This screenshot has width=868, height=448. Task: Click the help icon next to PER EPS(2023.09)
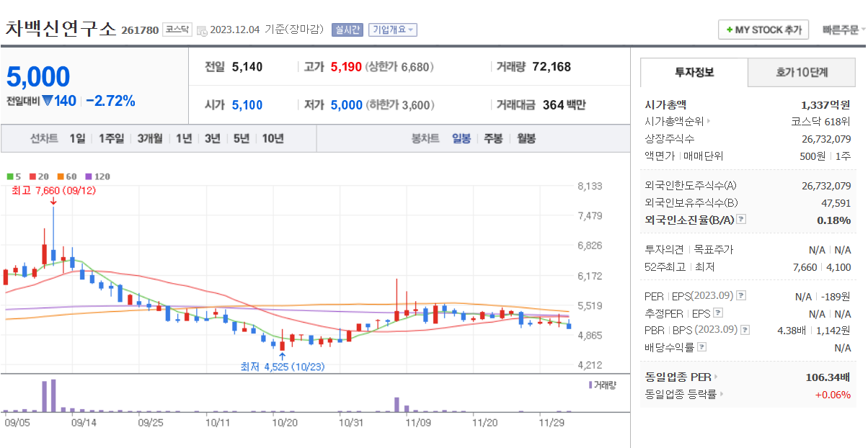coord(741,296)
